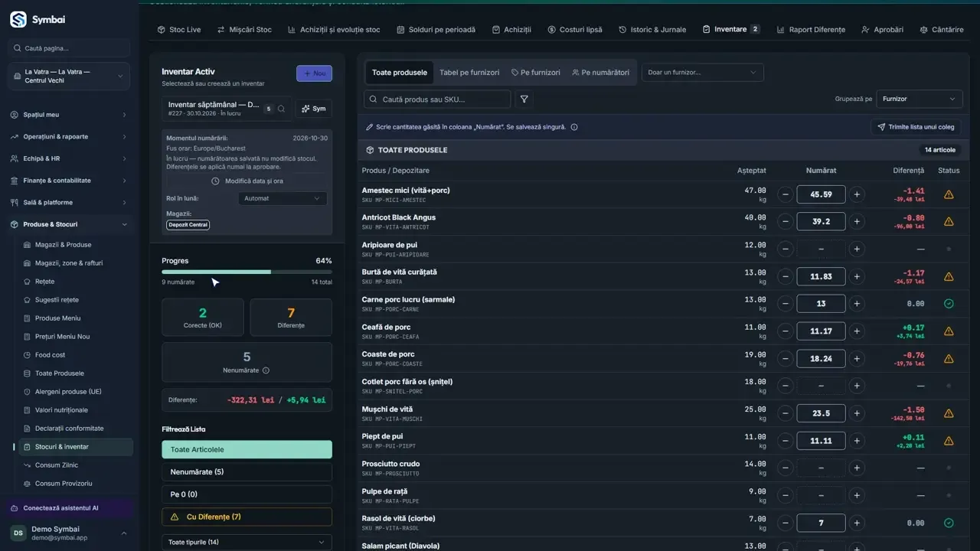Image resolution: width=980 pixels, height=551 pixels.
Task: Click 'Modifică data și ora'
Action: pyautogui.click(x=247, y=181)
